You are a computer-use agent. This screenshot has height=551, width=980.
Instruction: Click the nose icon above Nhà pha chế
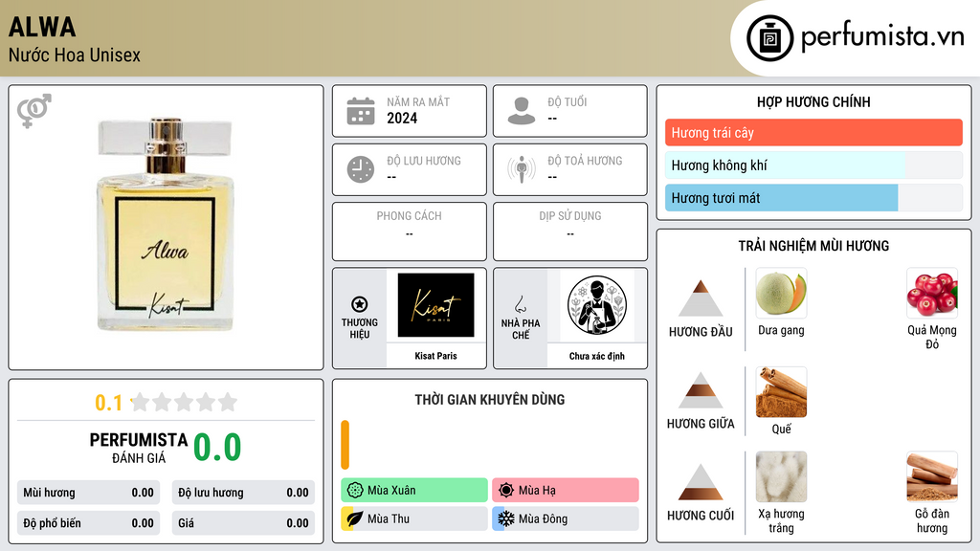pos(520,304)
